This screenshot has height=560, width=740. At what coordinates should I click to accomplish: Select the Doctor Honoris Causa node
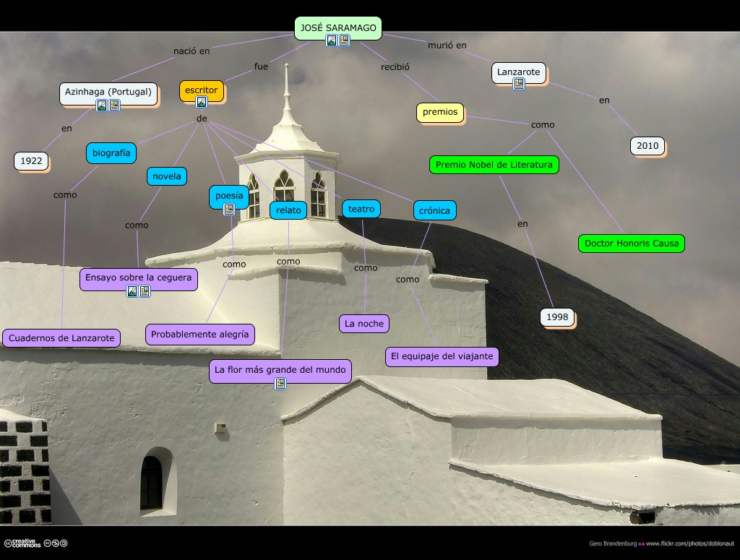tap(631, 244)
